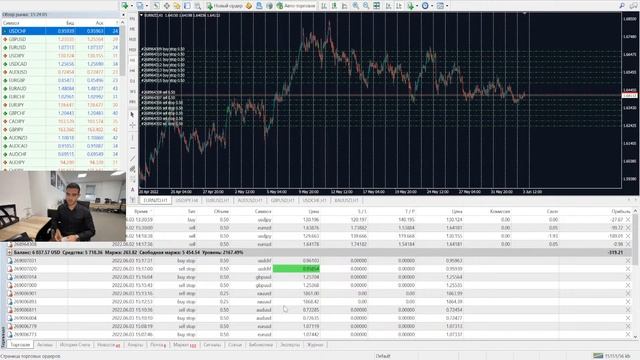Viewport: 640px width, 360px height.
Task: Switch to the USDJPY,H4 chart tab
Action: (187, 200)
